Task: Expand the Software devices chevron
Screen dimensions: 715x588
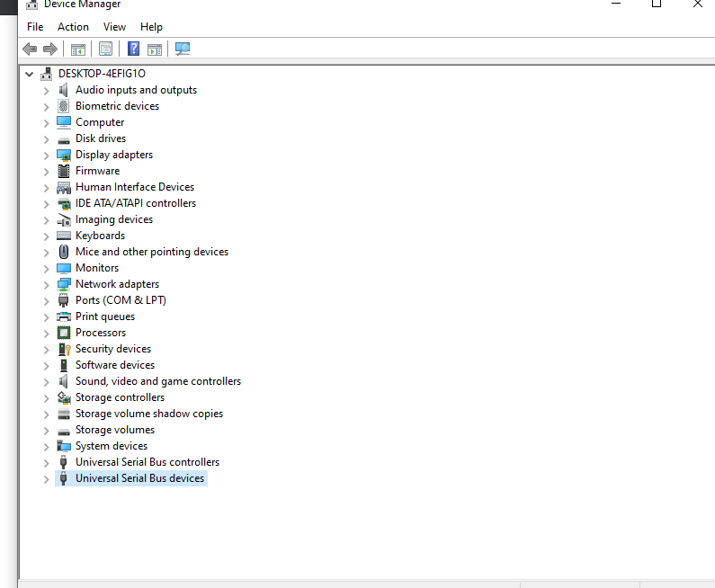Action: point(46,366)
